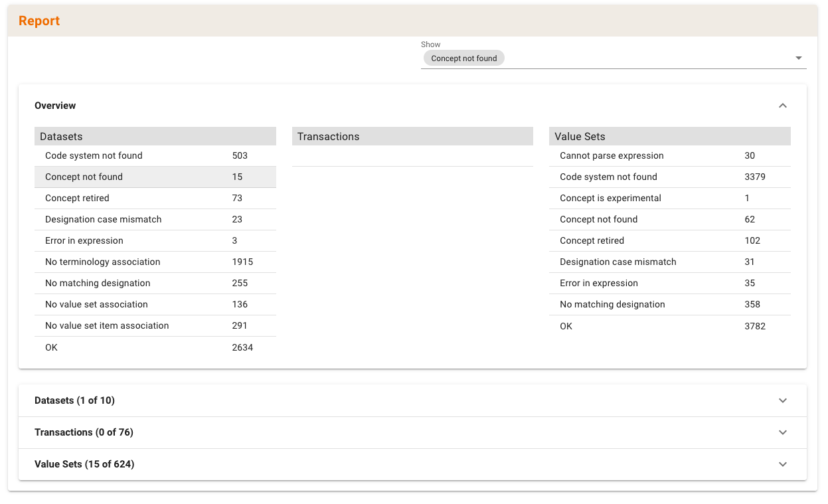Open the Show filter dropdown arrow

[x=798, y=58]
